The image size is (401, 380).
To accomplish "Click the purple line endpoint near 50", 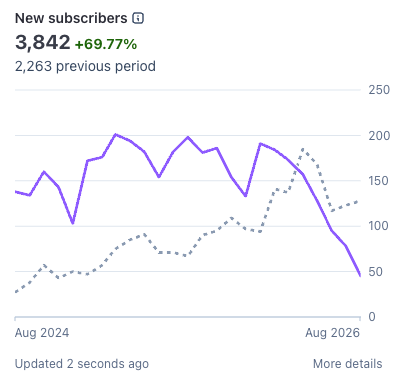I will pyautogui.click(x=360, y=275).
